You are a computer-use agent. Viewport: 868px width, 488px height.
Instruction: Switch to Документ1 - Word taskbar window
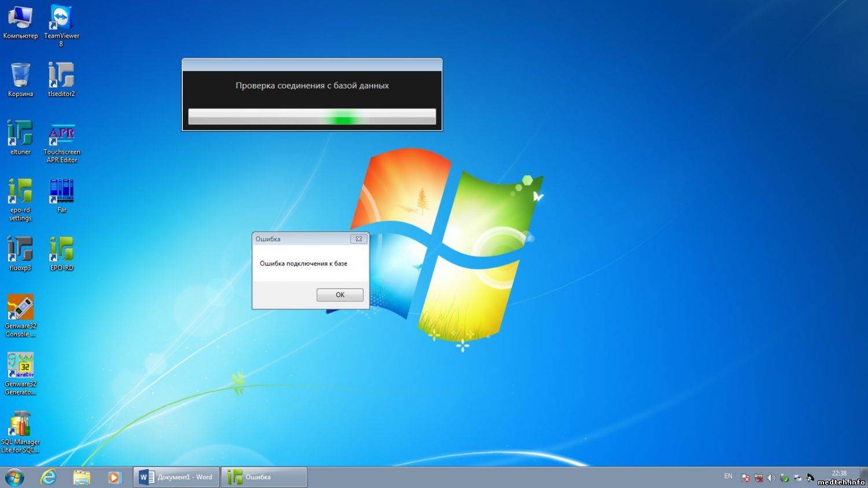pos(176,477)
